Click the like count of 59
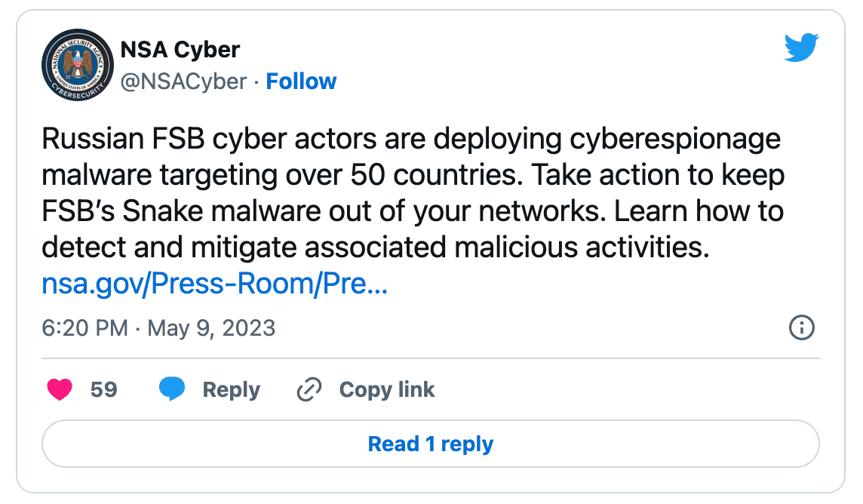Screen dimensions: 863x504 pos(104,389)
